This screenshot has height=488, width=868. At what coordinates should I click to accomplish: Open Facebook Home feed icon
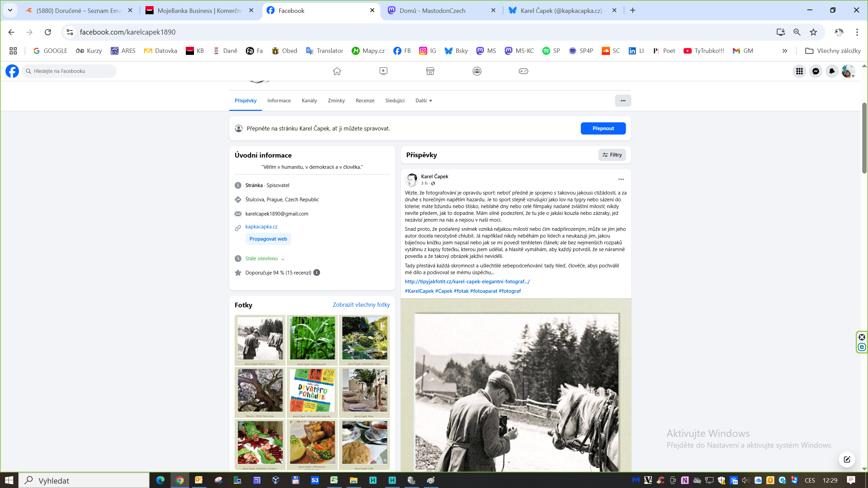337,71
